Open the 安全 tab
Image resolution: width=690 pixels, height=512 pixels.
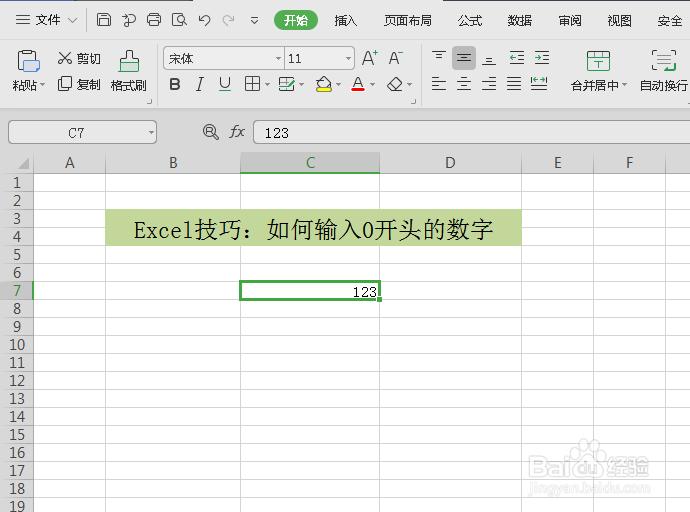point(670,20)
